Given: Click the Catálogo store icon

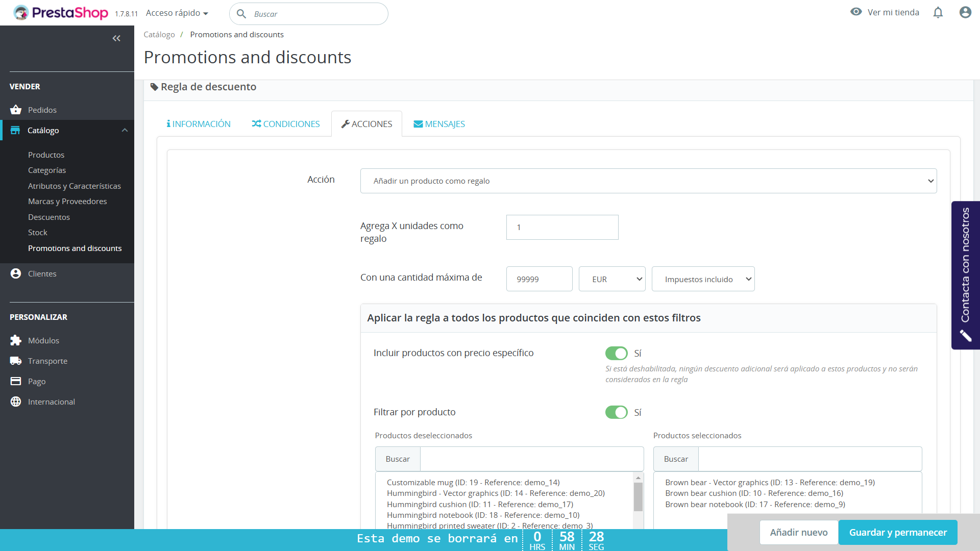Looking at the screenshot, I should [x=15, y=131].
